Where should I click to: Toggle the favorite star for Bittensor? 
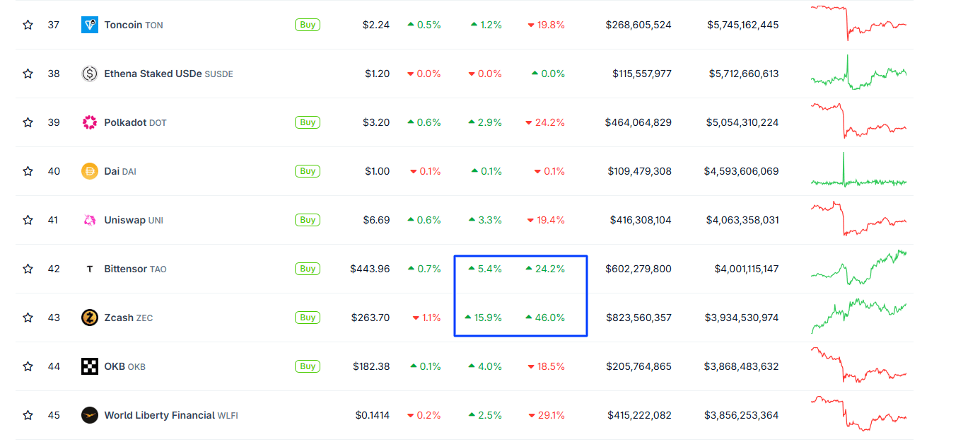pyautogui.click(x=28, y=269)
